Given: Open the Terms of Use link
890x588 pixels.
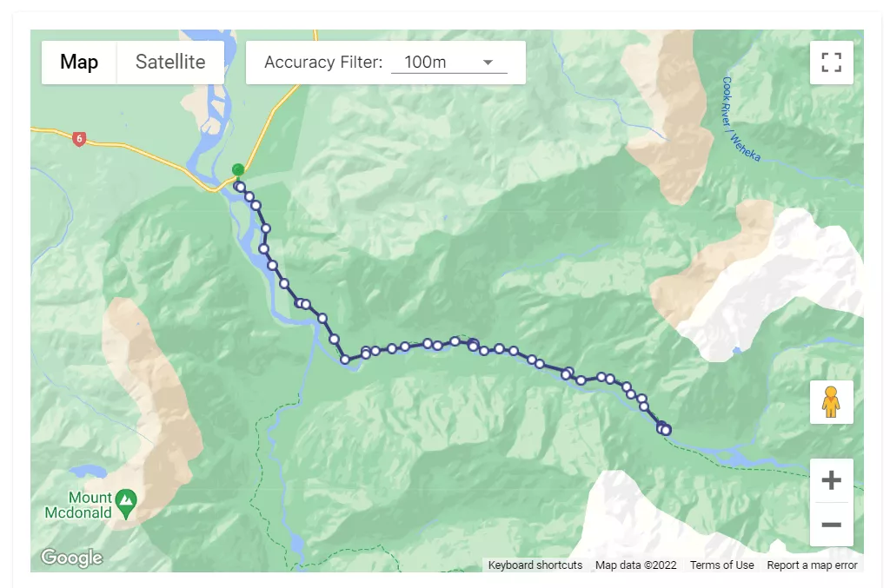Looking at the screenshot, I should point(721,565).
